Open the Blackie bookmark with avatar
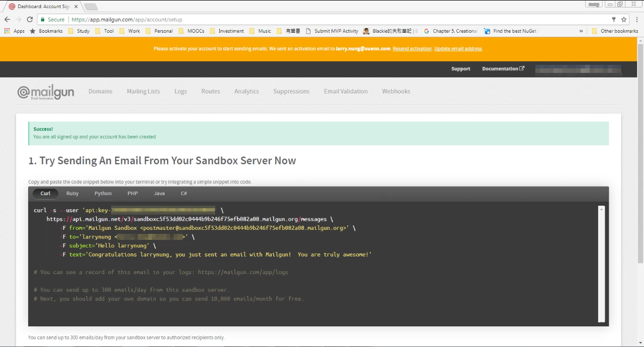This screenshot has height=347, width=644. (x=390, y=31)
